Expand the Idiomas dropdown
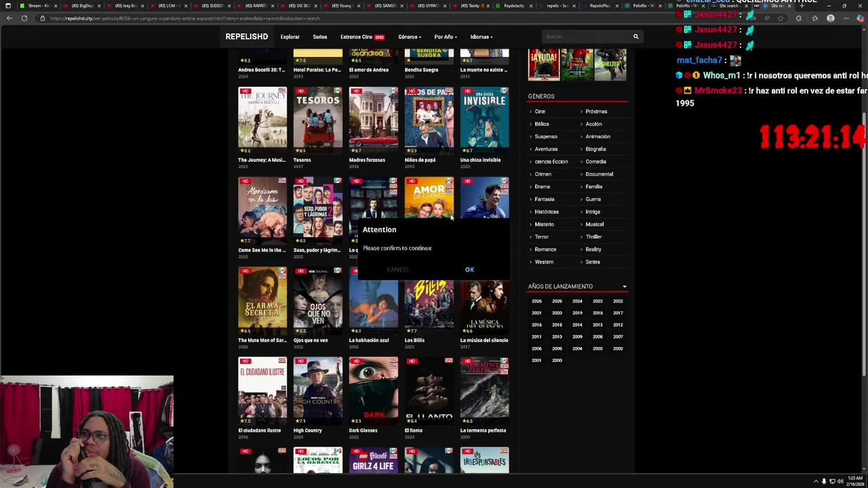Screen dimensions: 868x488 481,37
